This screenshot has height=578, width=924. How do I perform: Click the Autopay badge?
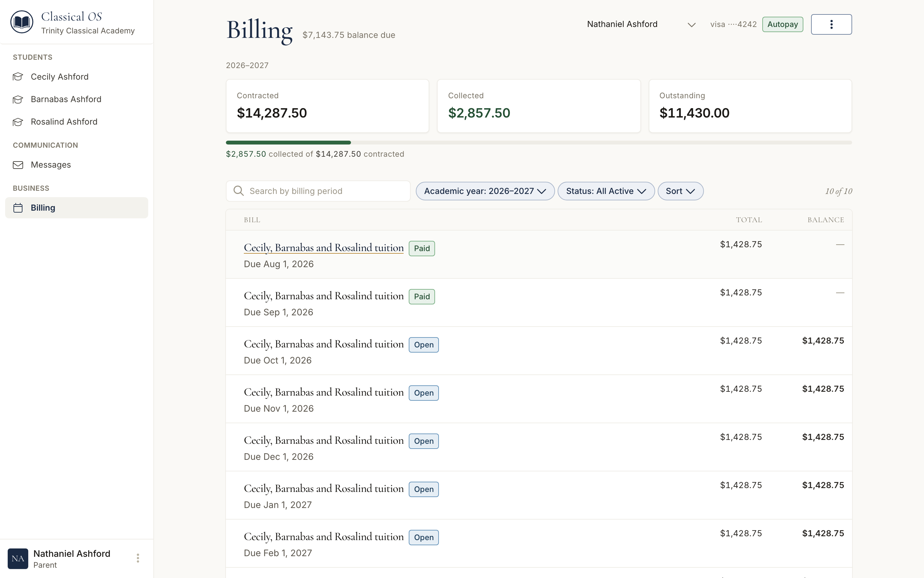tap(782, 24)
